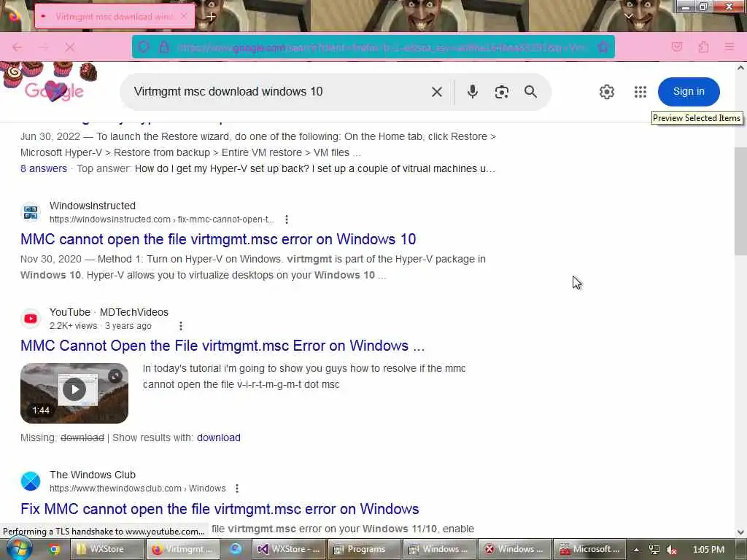Open MMC Cannot Open YouTube video result title
Image resolution: width=747 pixels, height=560 pixels.
(222, 346)
